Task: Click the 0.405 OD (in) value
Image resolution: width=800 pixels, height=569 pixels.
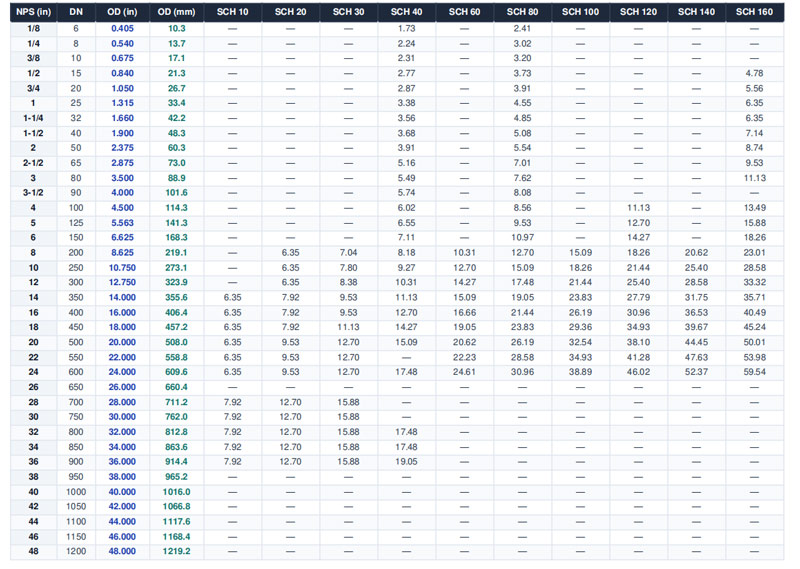Action: click(122, 29)
